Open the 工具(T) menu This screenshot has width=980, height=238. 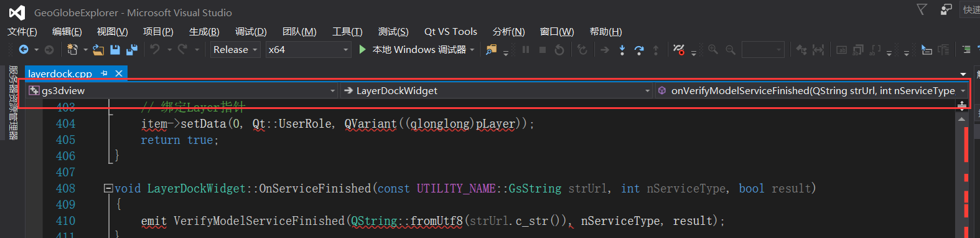(x=347, y=32)
